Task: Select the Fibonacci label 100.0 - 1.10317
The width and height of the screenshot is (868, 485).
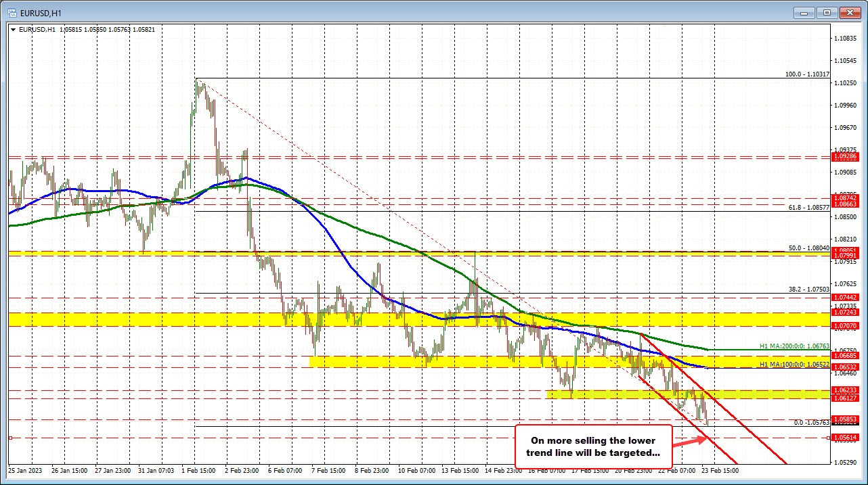Action: 806,74
